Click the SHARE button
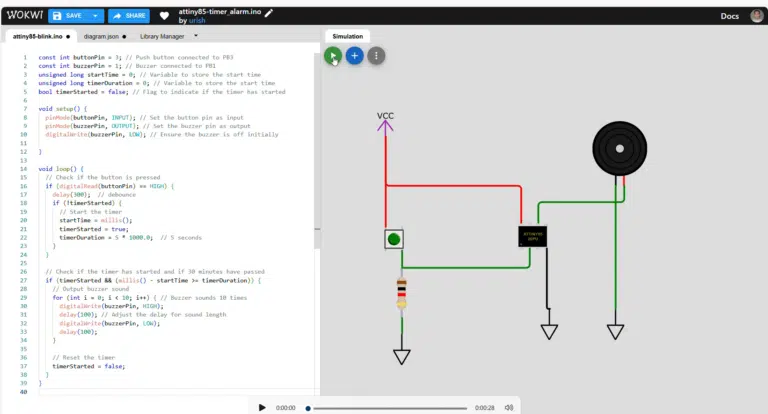The image size is (768, 414). pos(129,16)
